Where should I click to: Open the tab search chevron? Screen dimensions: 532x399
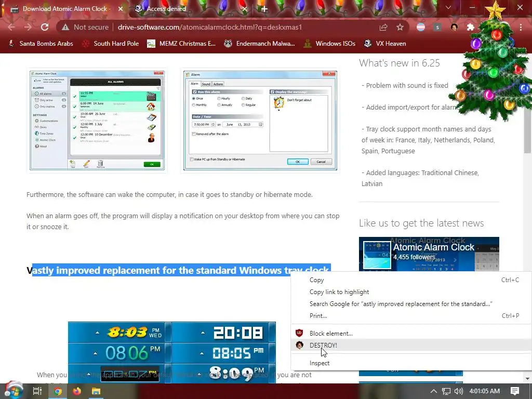(x=448, y=7)
